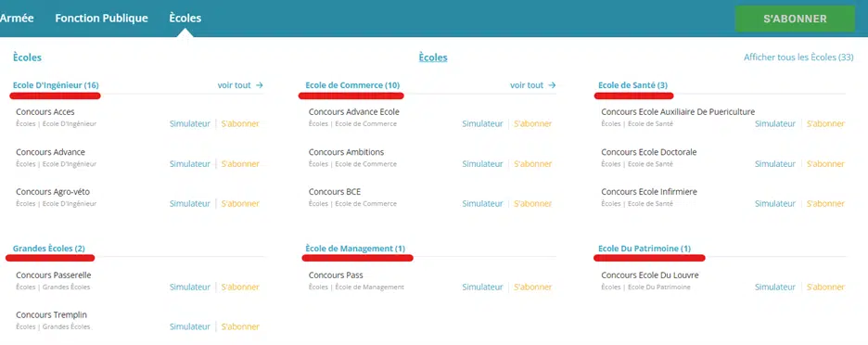
Task: Open Concours Ecole Du Louvre entry
Action: pyautogui.click(x=650, y=275)
